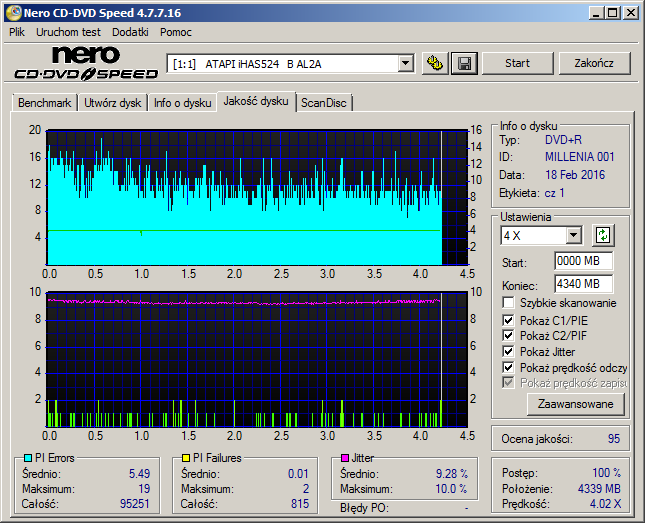Viewport: 645px width, 523px height.
Task: Click PI Failures average 0.01
Action: click(x=298, y=474)
